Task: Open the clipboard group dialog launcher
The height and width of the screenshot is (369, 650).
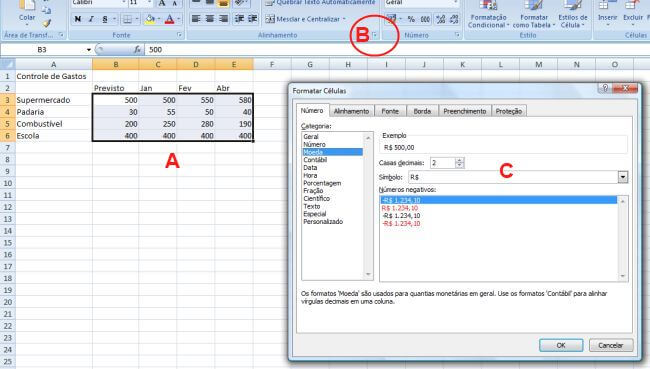Action: pyautogui.click(x=61, y=35)
